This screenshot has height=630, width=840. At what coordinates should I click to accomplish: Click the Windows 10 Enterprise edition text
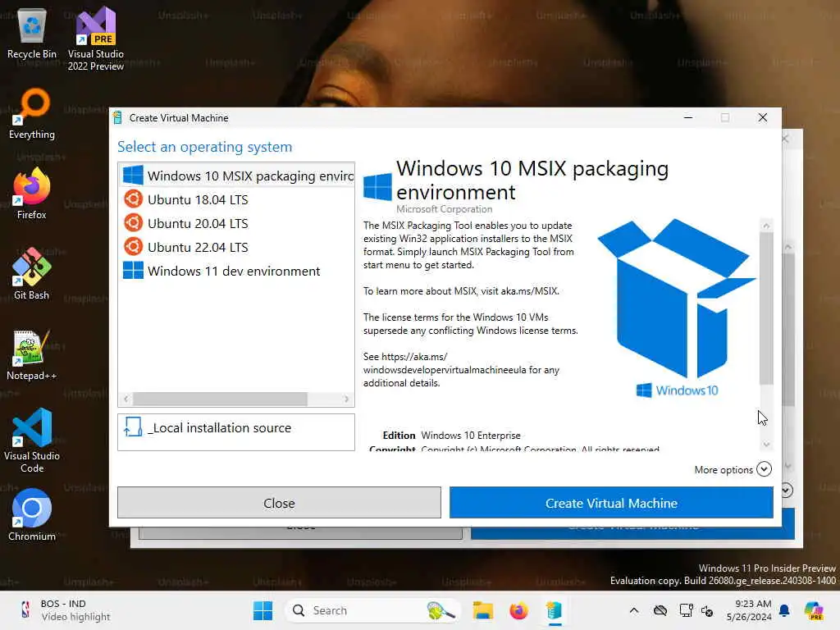coord(470,436)
